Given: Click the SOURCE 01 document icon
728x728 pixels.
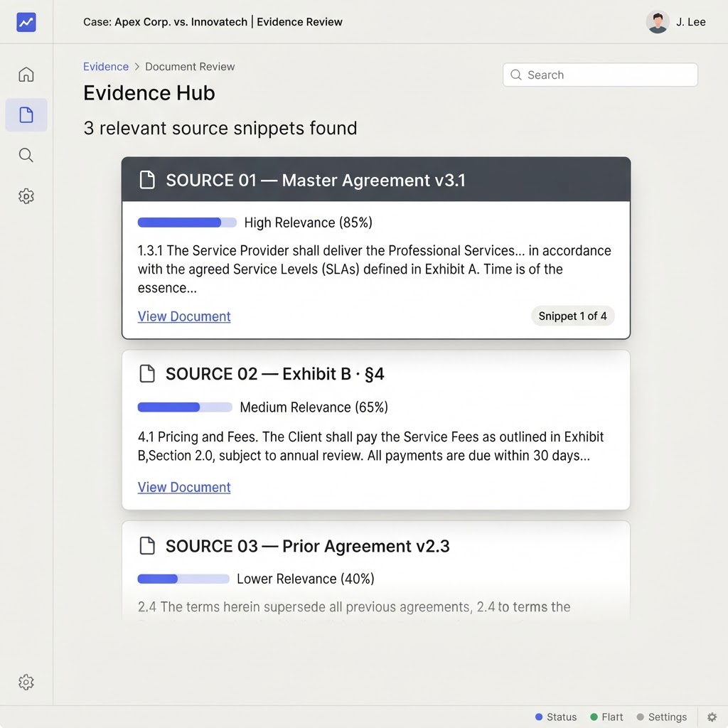Looking at the screenshot, I should pos(147,180).
